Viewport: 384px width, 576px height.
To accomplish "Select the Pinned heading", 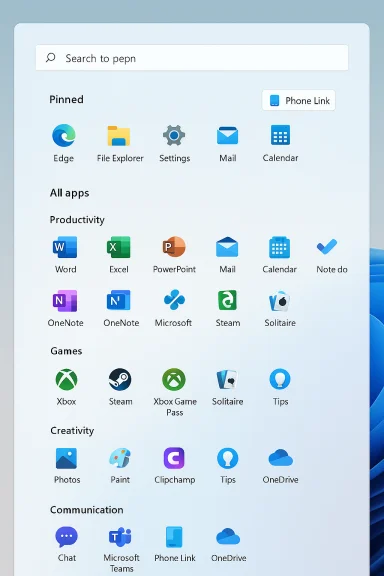I will pos(67,100).
